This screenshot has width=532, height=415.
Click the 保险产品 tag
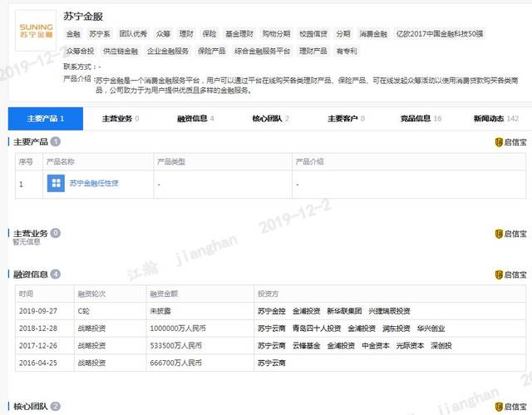(212, 52)
